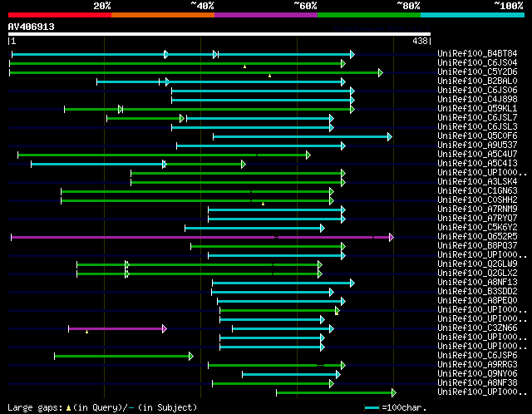Open hit UniRef100_C4J898

coord(477,99)
